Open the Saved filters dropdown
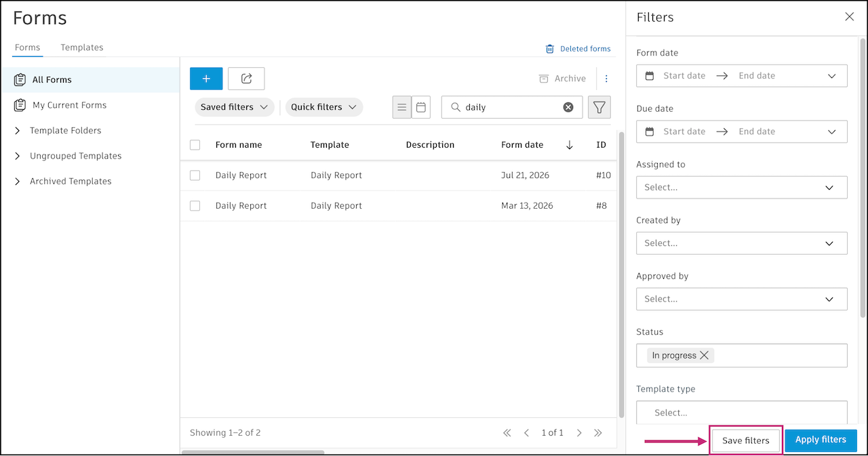This screenshot has width=868, height=456. click(x=235, y=107)
